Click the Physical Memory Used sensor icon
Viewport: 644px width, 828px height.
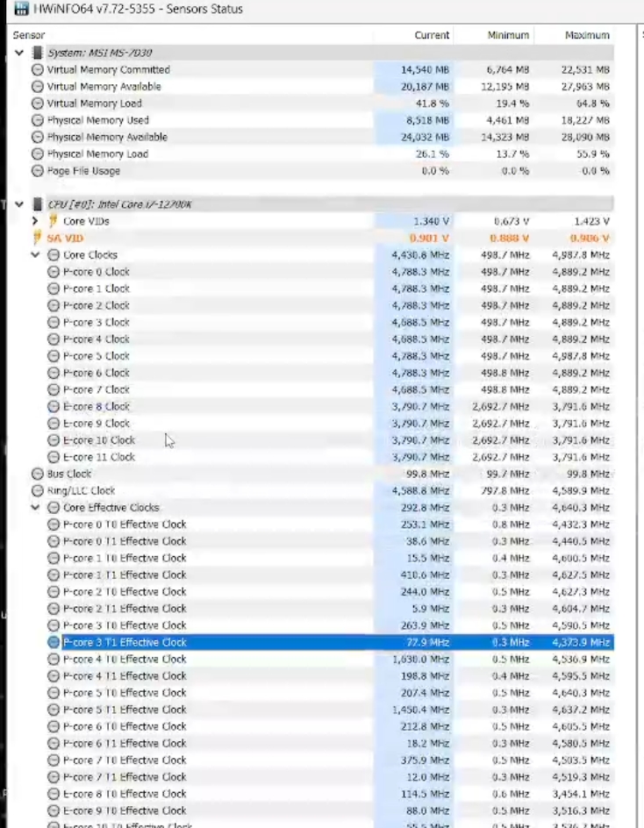click(38, 120)
